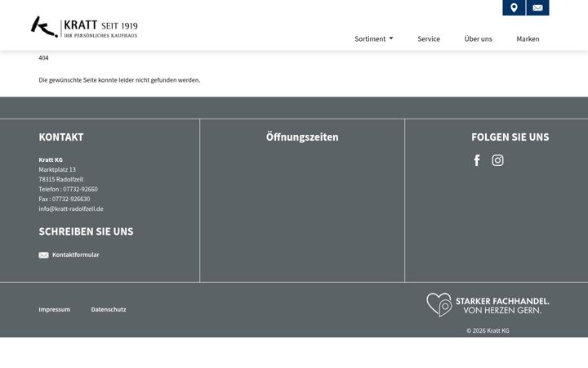The image size is (588, 368).
Task: Click the FOLGEN SIE UNS heading
Action: 510,137
